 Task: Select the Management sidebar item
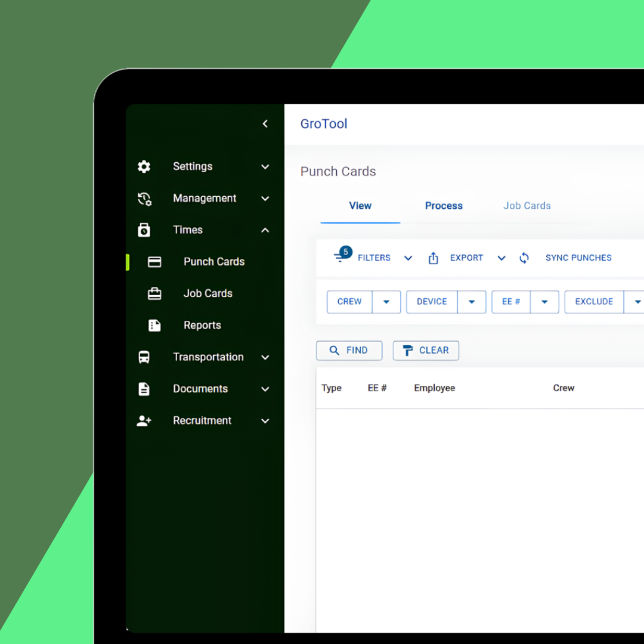pos(205,199)
